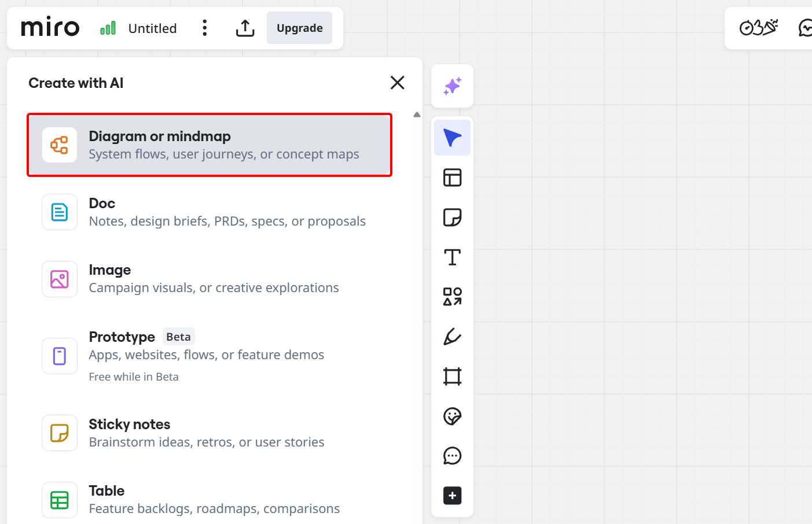
Task: Open the Templates panel
Action: click(x=452, y=178)
